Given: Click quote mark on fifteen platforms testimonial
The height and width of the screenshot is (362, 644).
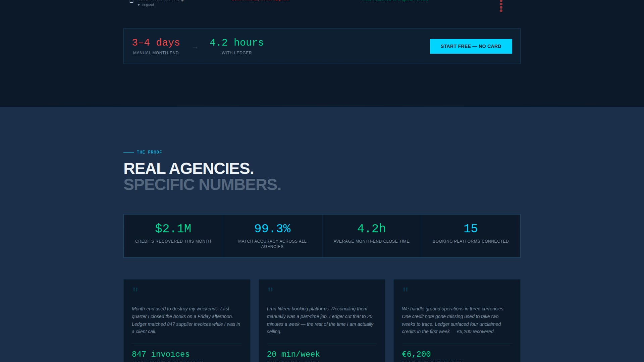Looking at the screenshot, I should point(270,290).
